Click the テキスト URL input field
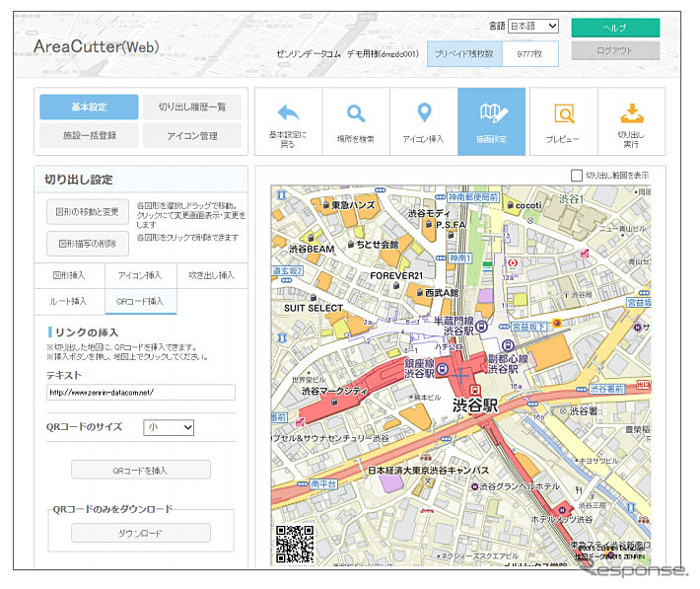700x589 pixels. coord(141,393)
